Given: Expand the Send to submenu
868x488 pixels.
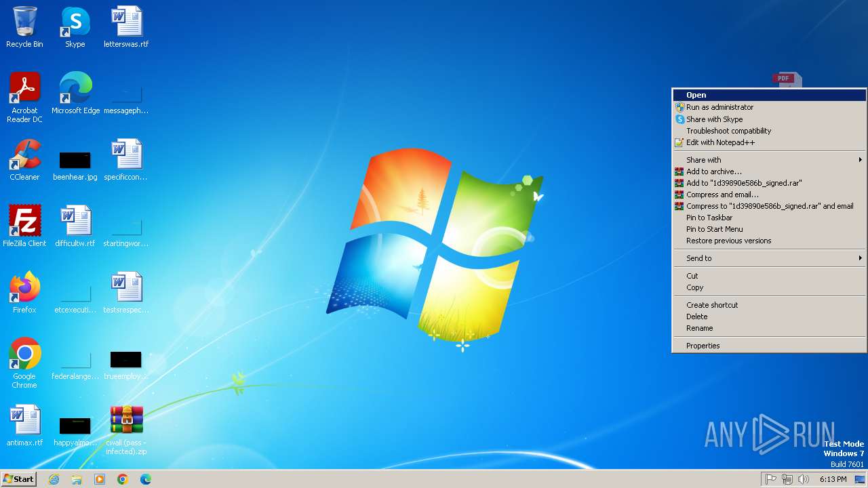Looking at the screenshot, I should click(x=769, y=258).
